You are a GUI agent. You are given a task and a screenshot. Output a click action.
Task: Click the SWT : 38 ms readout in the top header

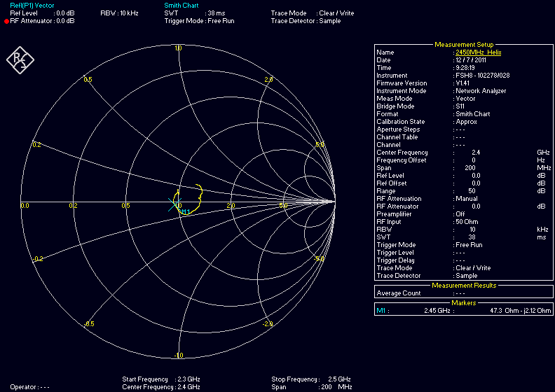tap(195, 13)
